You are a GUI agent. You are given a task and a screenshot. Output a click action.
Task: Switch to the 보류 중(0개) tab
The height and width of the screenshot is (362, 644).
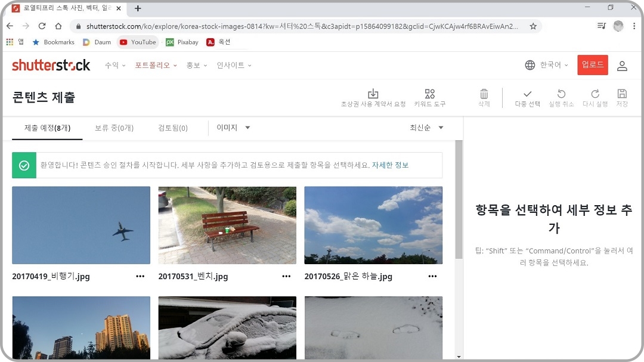pyautogui.click(x=114, y=128)
